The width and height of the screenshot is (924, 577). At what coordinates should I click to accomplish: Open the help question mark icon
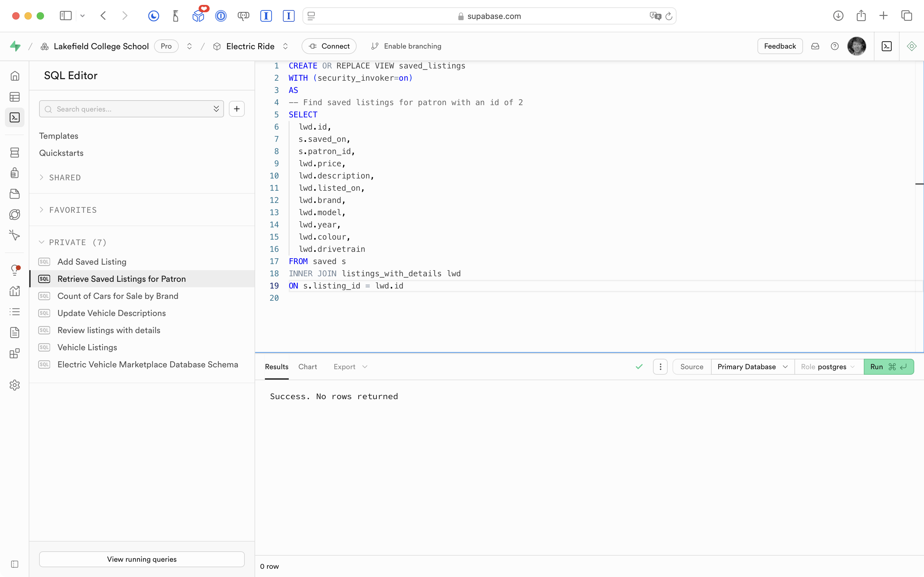click(835, 46)
